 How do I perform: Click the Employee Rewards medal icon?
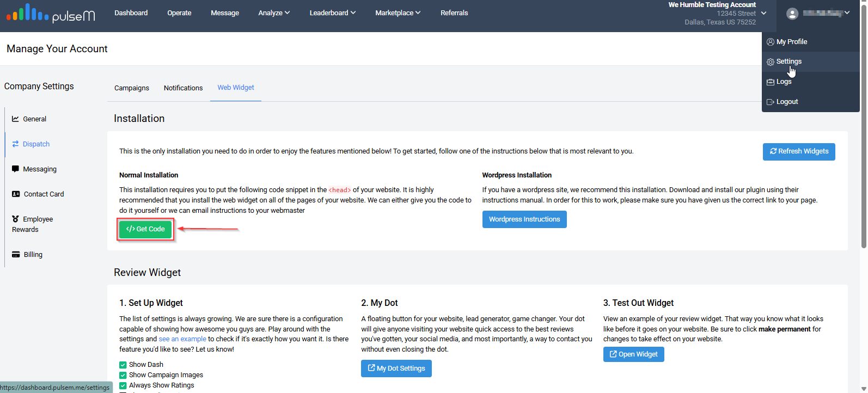tap(16, 219)
